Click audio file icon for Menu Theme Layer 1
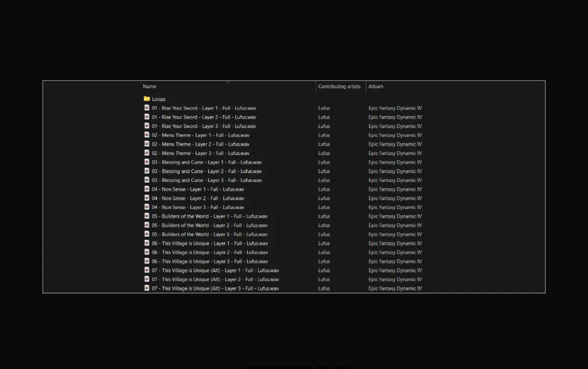Image resolution: width=588 pixels, height=369 pixels. point(147,135)
